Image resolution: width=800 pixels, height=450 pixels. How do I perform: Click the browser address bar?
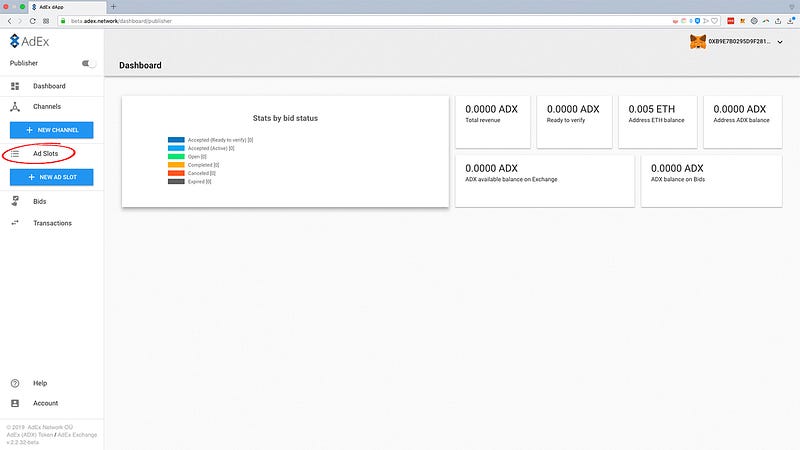tap(357, 21)
